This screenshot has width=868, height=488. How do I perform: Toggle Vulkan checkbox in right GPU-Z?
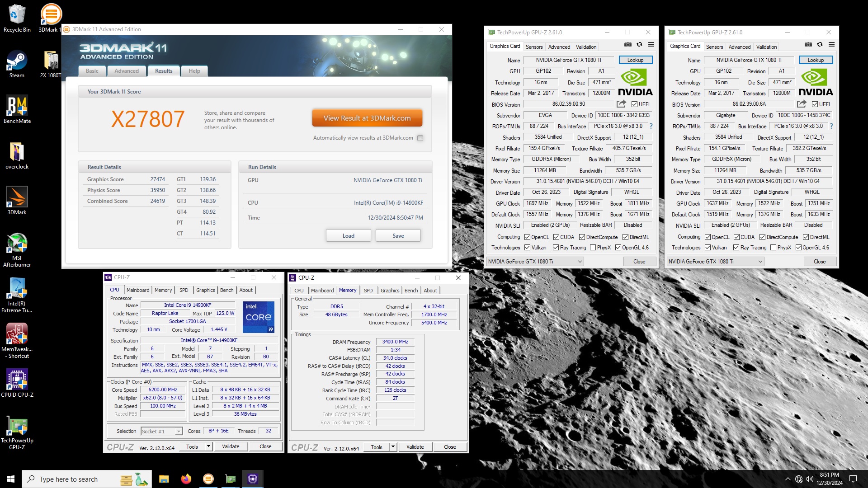(708, 248)
